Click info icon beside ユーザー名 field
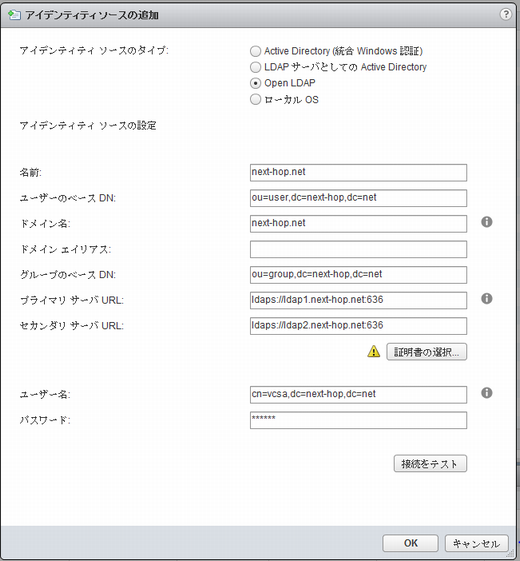The width and height of the screenshot is (520, 561). [x=486, y=393]
